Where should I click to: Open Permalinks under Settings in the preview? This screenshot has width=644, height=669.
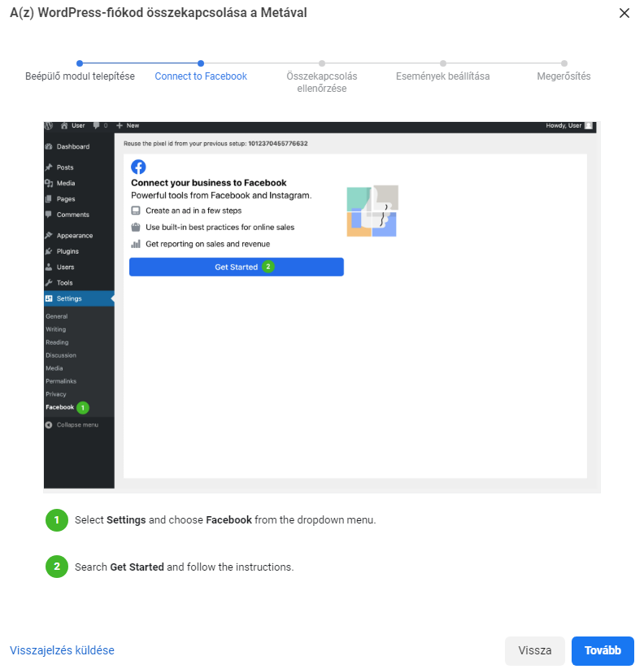[x=61, y=381]
